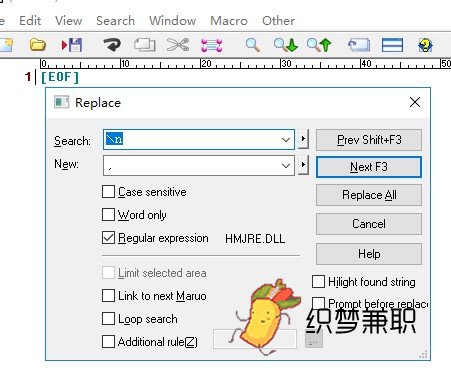Click the Open folder toolbar icon
This screenshot has height=372, width=451.
coord(37,45)
